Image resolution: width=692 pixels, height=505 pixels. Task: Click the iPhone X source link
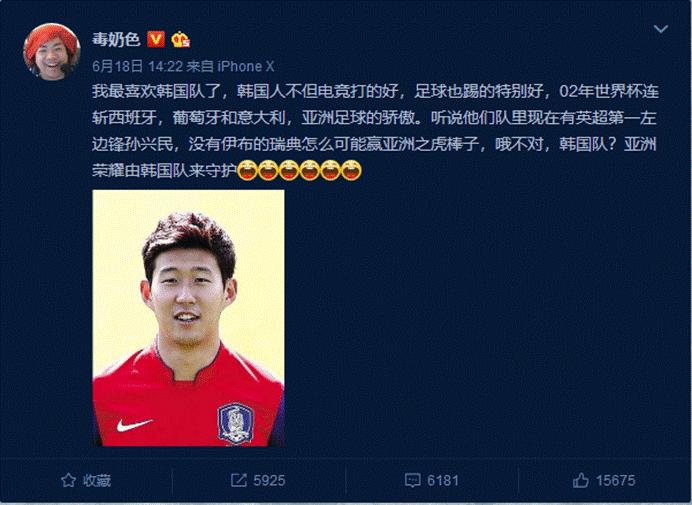click(245, 66)
